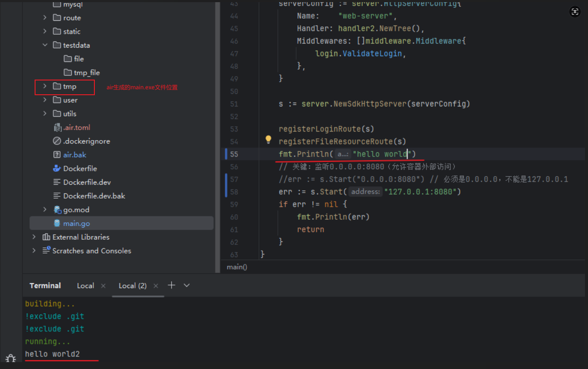588x369 pixels.
Task: Click line number 55 in the gutter
Action: click(234, 154)
